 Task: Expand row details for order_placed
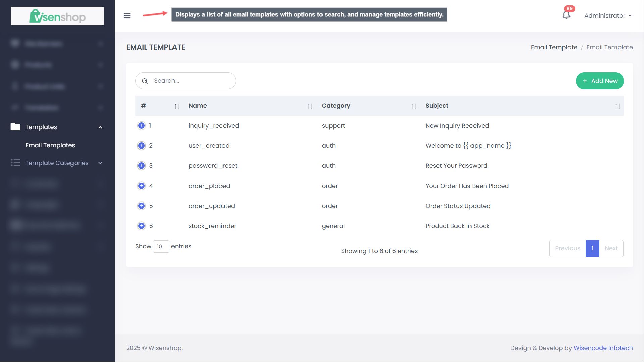[x=142, y=186]
